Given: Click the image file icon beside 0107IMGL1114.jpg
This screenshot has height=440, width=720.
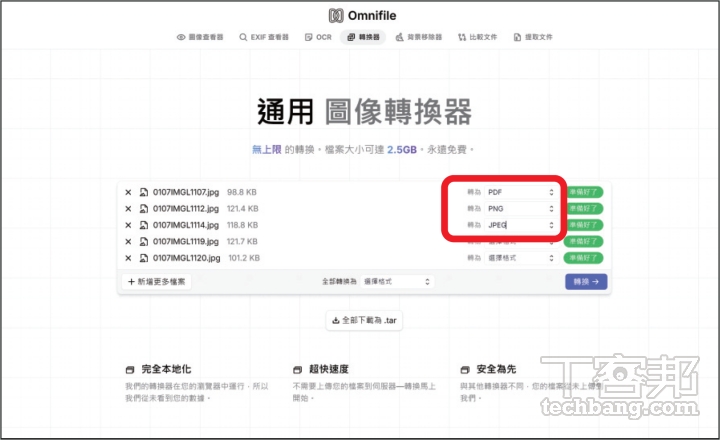Looking at the screenshot, I should [x=144, y=225].
